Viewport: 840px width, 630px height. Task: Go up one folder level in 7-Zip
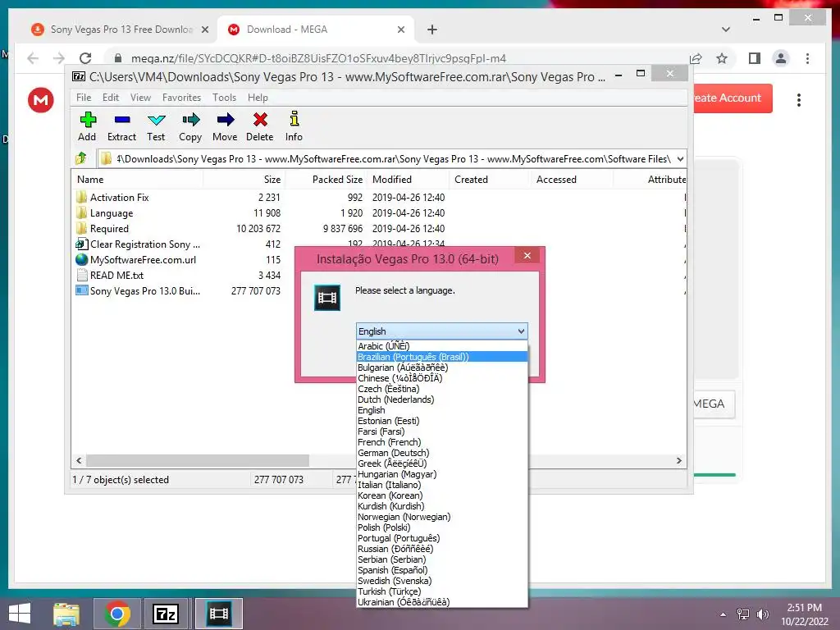(81, 158)
